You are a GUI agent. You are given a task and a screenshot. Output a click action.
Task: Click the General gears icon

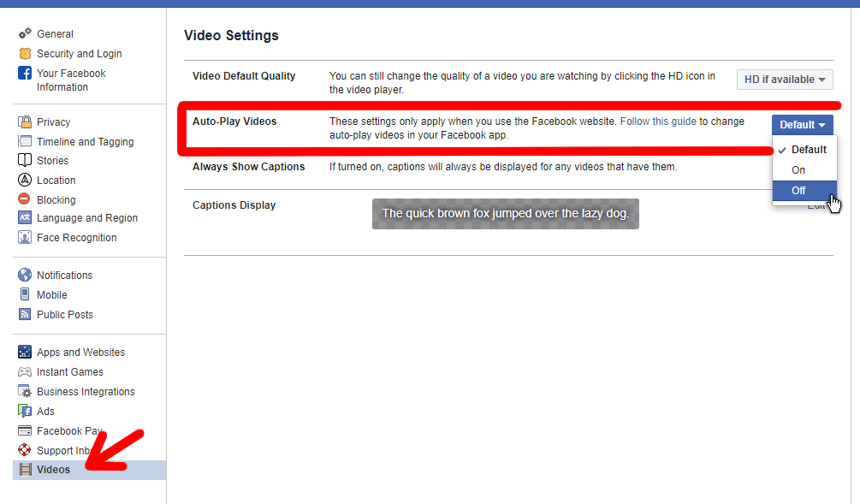25,33
